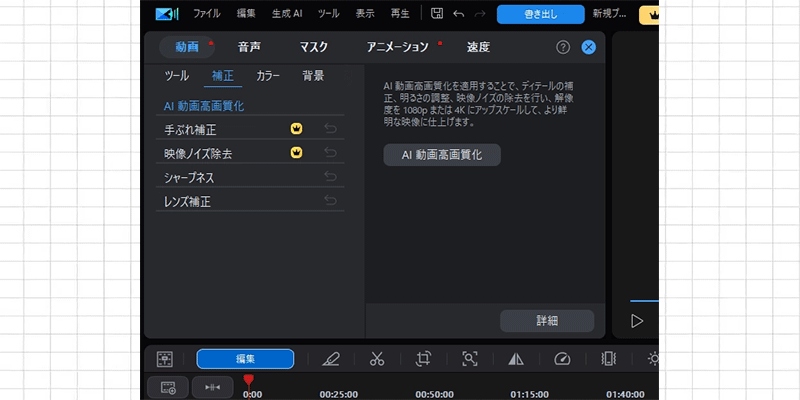Click the AI 動画高画質化 button

[442, 155]
